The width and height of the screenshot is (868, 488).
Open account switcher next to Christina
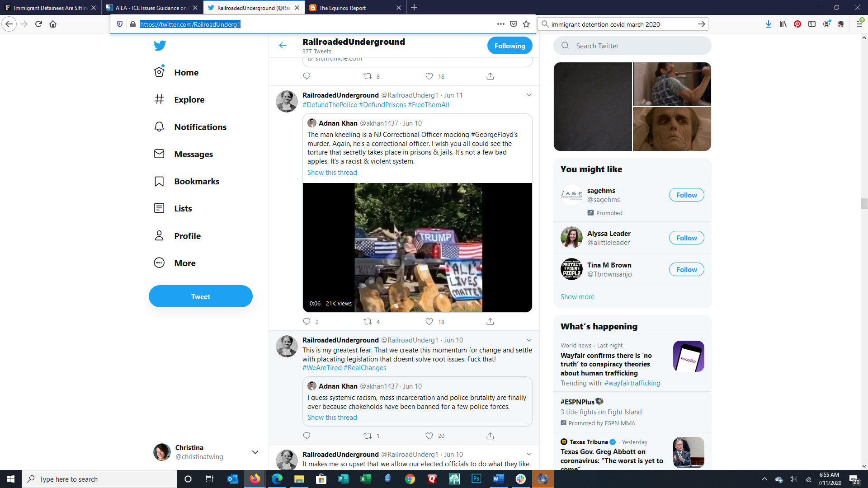tap(255, 452)
